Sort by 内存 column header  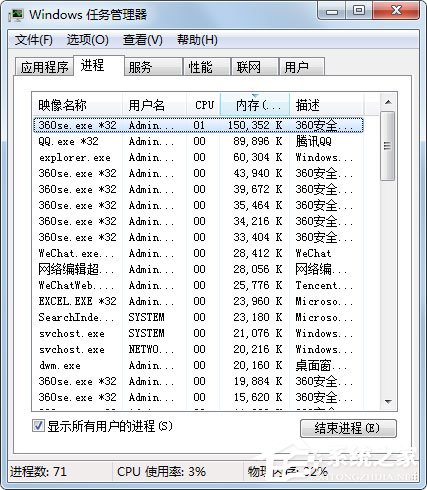pyautogui.click(x=255, y=105)
